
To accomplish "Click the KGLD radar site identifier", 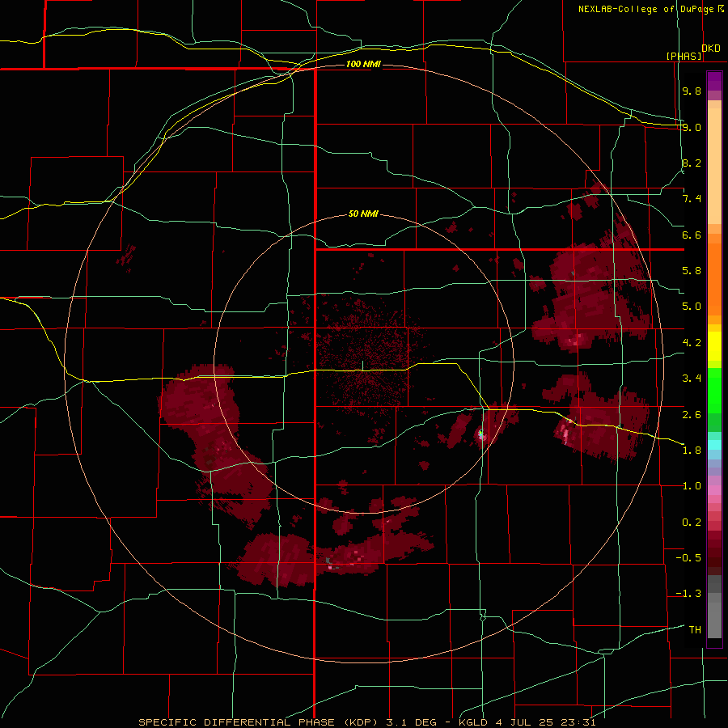I will coord(472,722).
